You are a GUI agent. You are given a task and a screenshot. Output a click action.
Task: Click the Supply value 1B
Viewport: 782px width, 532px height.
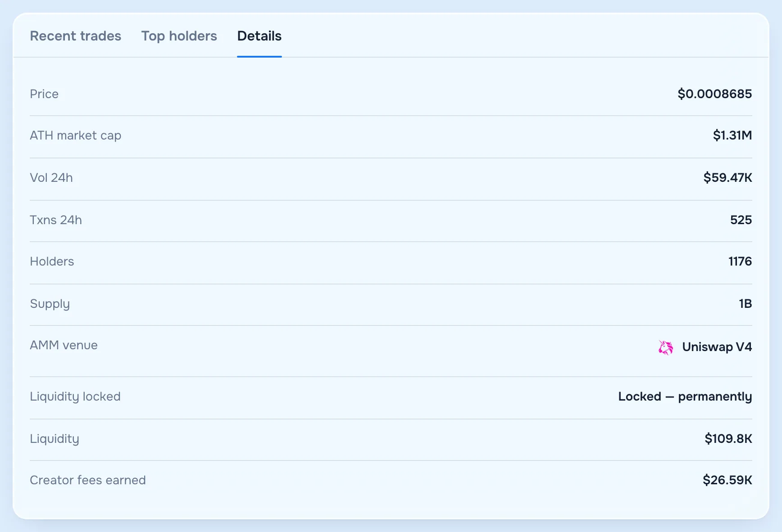746,304
